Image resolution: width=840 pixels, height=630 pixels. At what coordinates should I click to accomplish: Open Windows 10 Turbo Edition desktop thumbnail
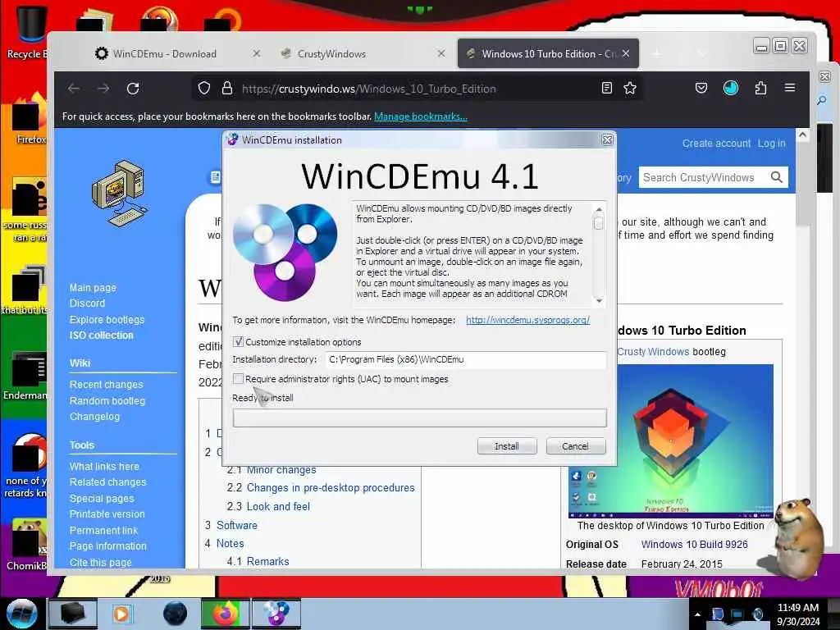pos(671,441)
